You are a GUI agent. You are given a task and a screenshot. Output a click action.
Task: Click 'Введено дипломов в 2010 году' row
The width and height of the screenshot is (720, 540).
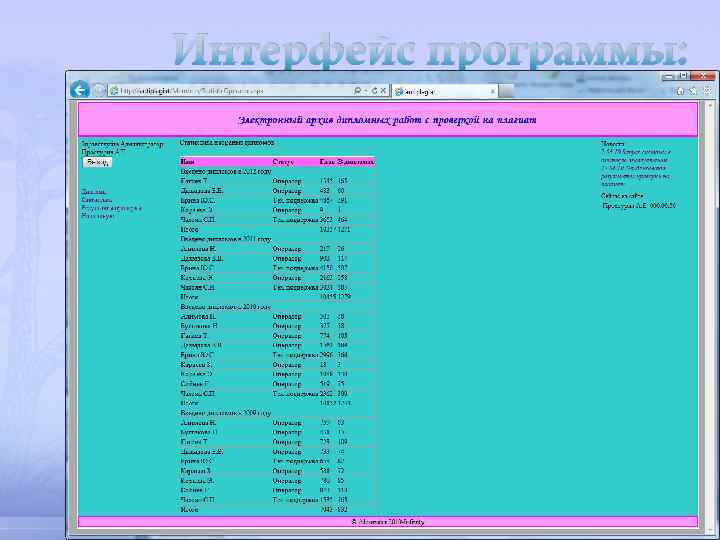(x=278, y=306)
